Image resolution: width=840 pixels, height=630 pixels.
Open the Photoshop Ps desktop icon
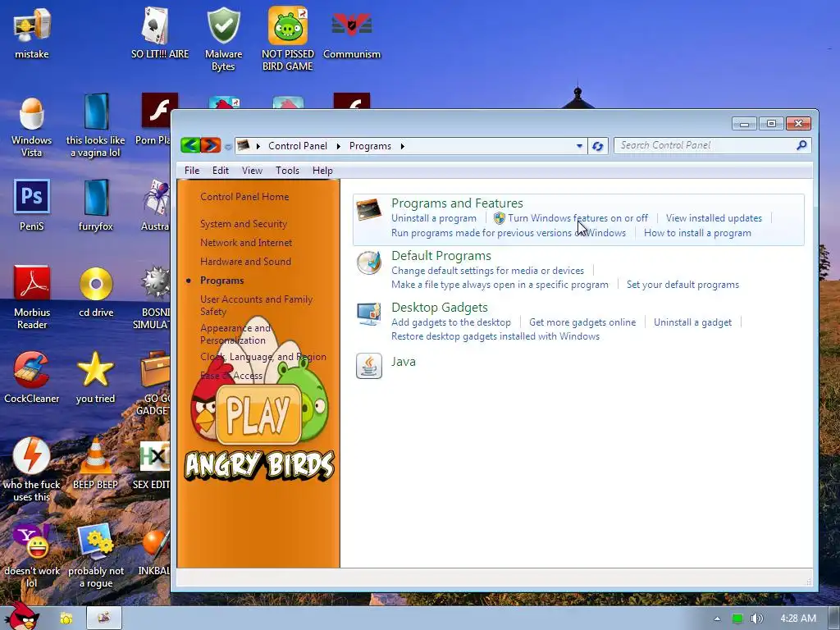pyautogui.click(x=32, y=204)
